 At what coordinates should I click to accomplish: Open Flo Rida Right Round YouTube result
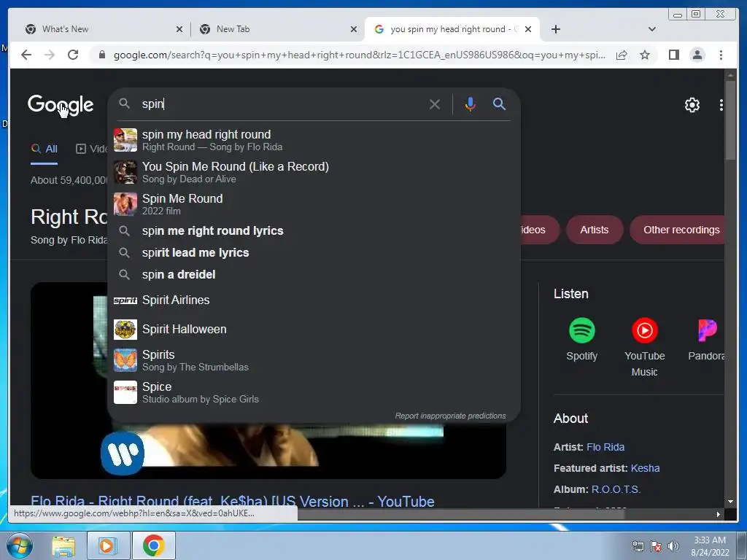pos(233,502)
